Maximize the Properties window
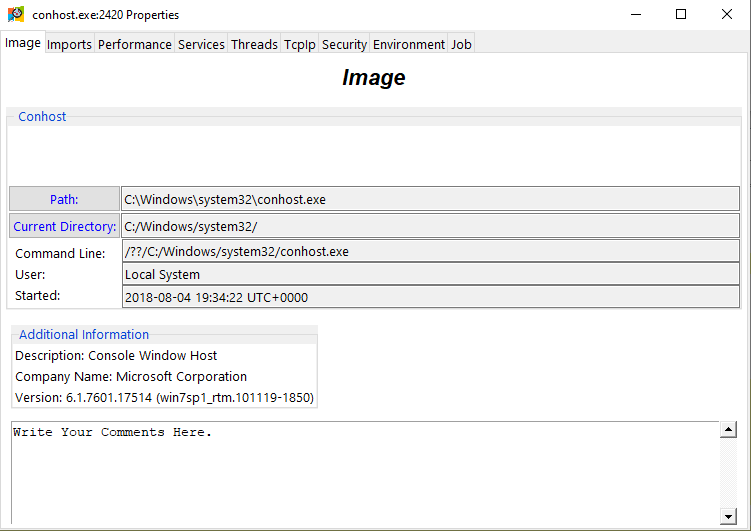 tap(681, 14)
